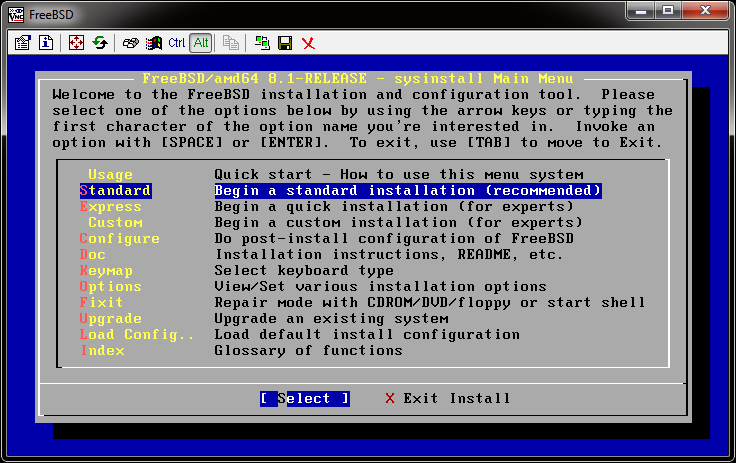Select the Load Config.. entry

(137, 334)
